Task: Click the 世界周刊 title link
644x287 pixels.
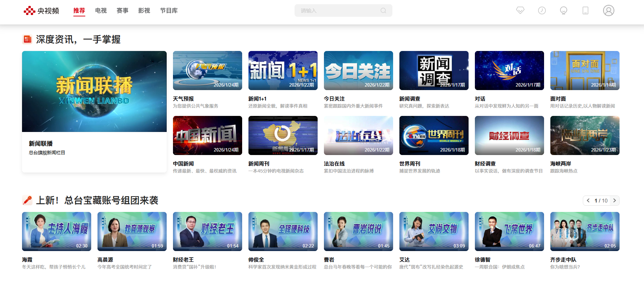Action: [x=410, y=164]
